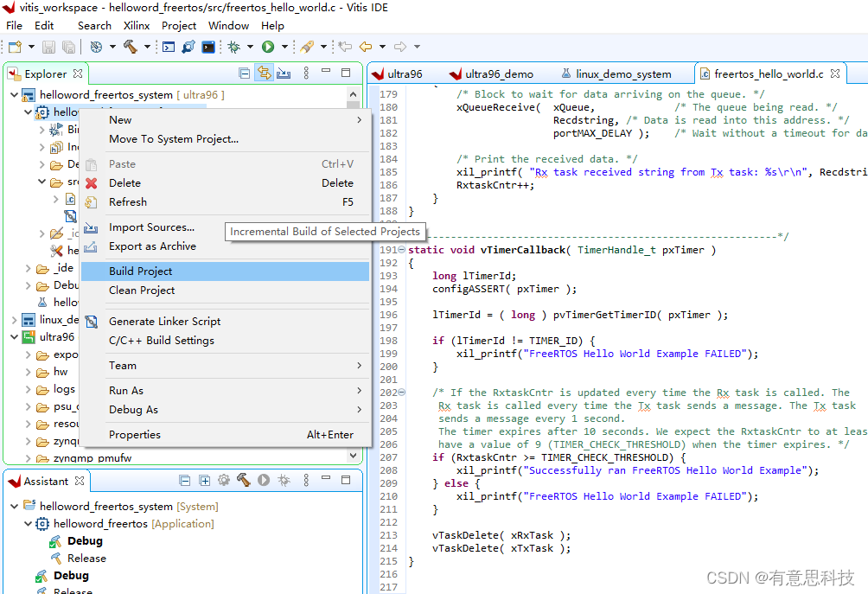Click the hammer Build icon in main toolbar
The image size is (868, 594).
(131, 47)
